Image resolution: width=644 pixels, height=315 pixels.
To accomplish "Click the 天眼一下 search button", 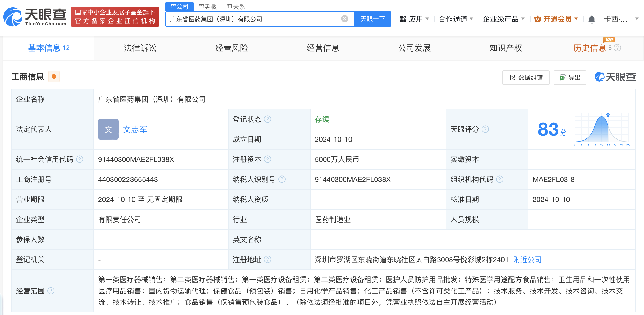I will click(373, 19).
